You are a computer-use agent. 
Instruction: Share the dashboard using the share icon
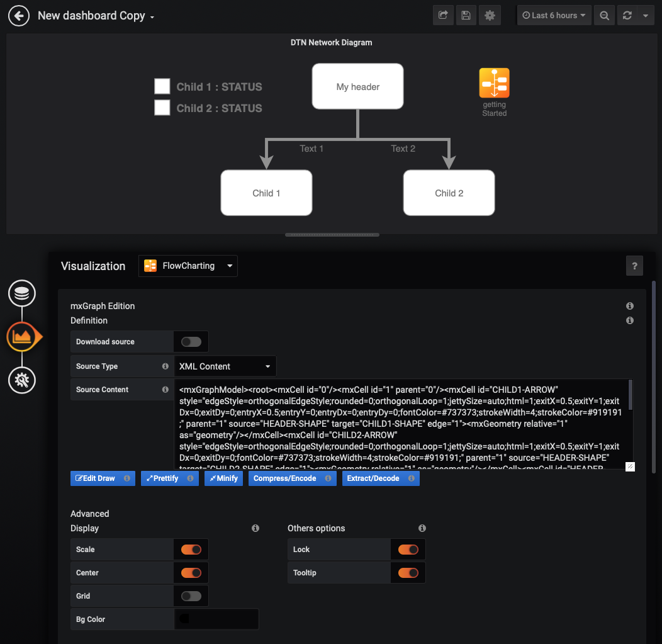[x=442, y=14]
